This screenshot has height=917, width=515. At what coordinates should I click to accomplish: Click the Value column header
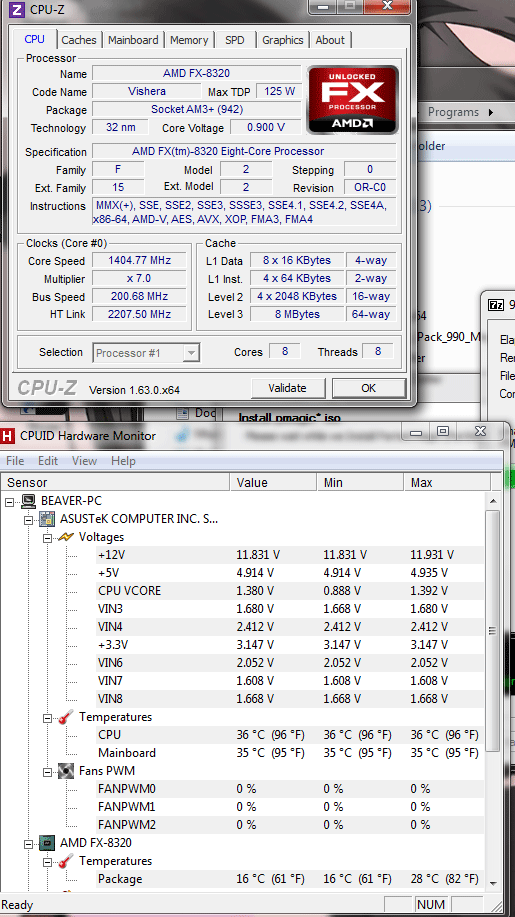274,482
